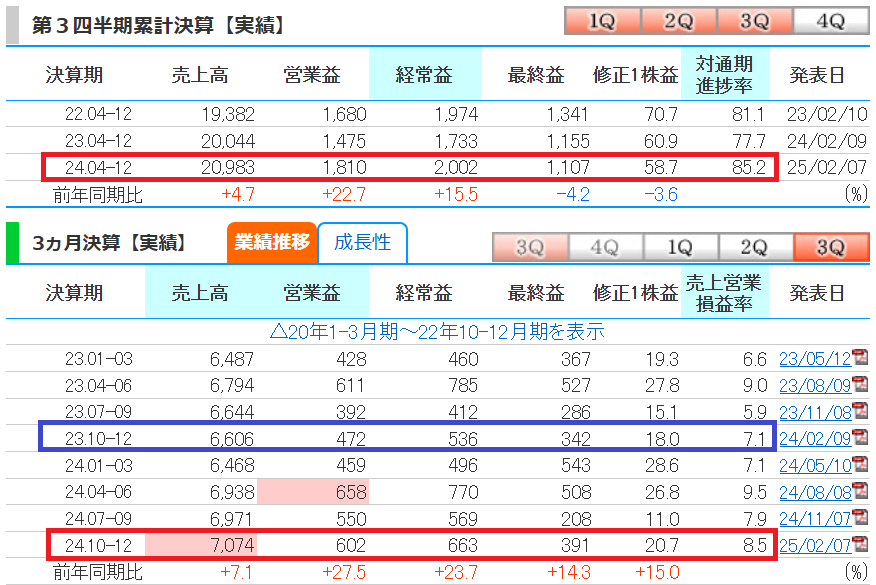Select heading 3ヵ月決算【実績】
The height and width of the screenshot is (585, 876).
110,243
